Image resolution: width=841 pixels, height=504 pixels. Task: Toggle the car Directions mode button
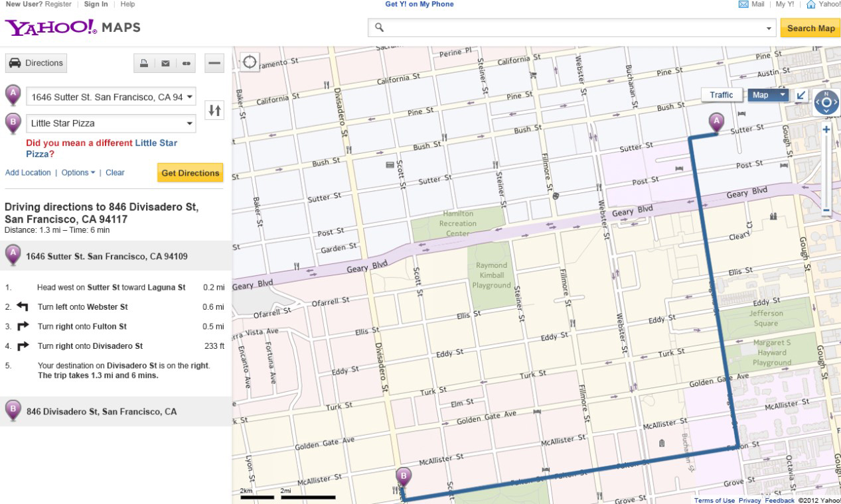pyautogui.click(x=37, y=64)
